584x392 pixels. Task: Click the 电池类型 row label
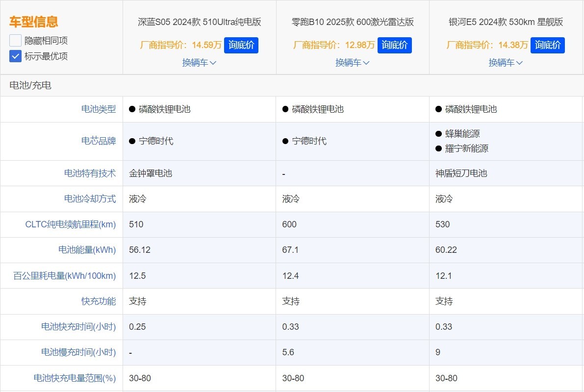coord(99,109)
